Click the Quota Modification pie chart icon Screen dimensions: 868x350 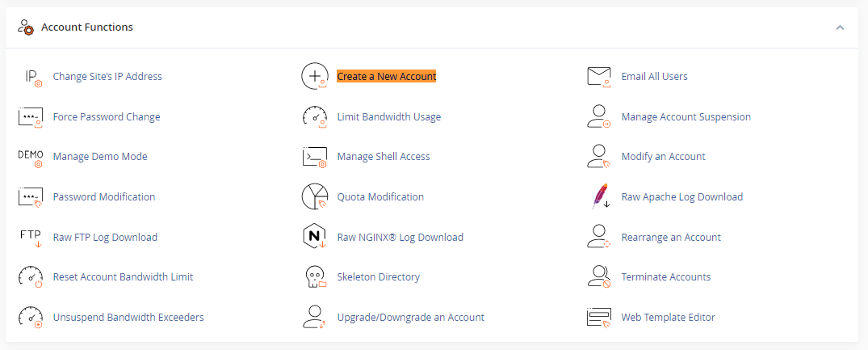[x=314, y=197]
